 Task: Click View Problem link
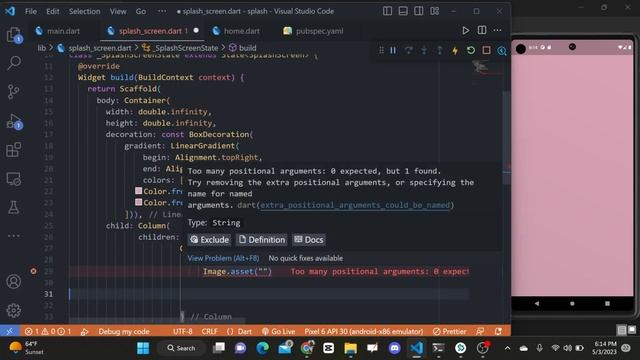tap(223, 258)
